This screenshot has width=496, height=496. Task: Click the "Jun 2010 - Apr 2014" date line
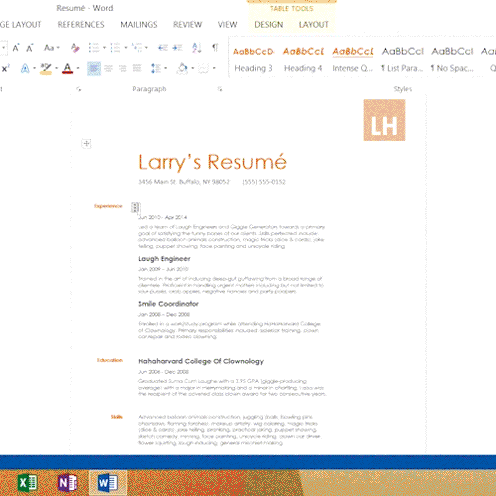pos(163,217)
